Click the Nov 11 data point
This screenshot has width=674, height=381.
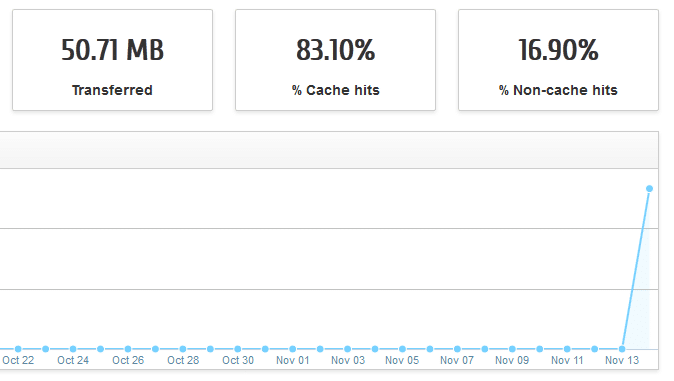567,349
